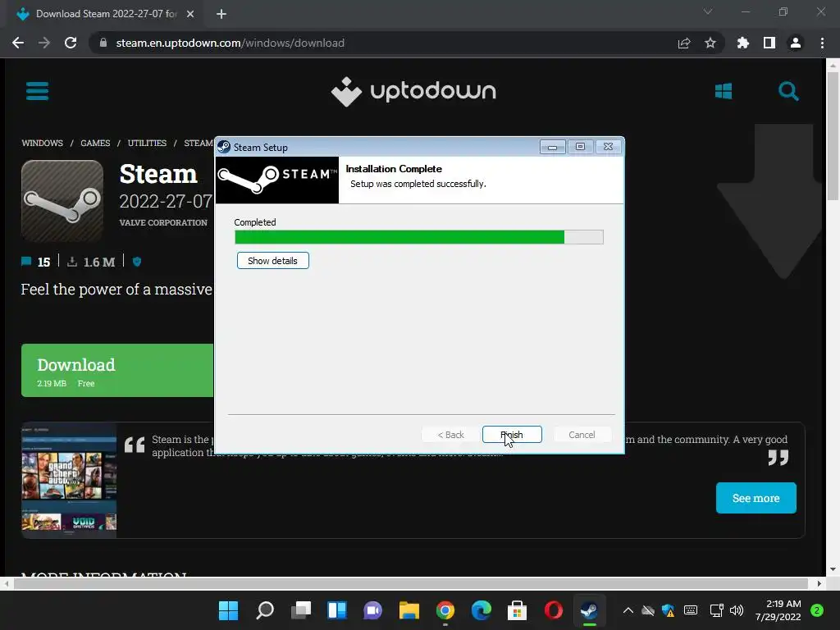Bookmark this page with star icon
The image size is (840, 630).
click(710, 43)
